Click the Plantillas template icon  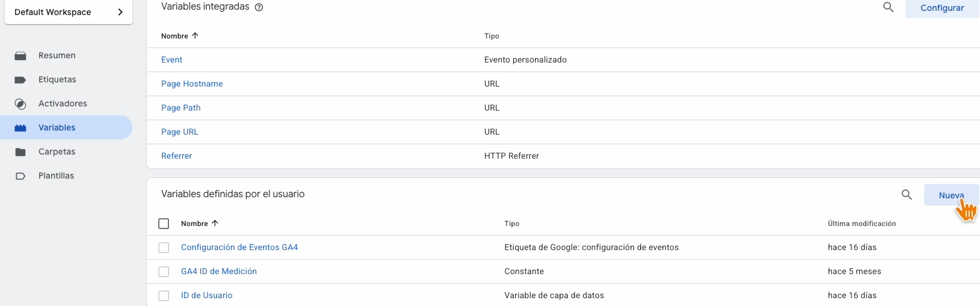[x=20, y=176]
